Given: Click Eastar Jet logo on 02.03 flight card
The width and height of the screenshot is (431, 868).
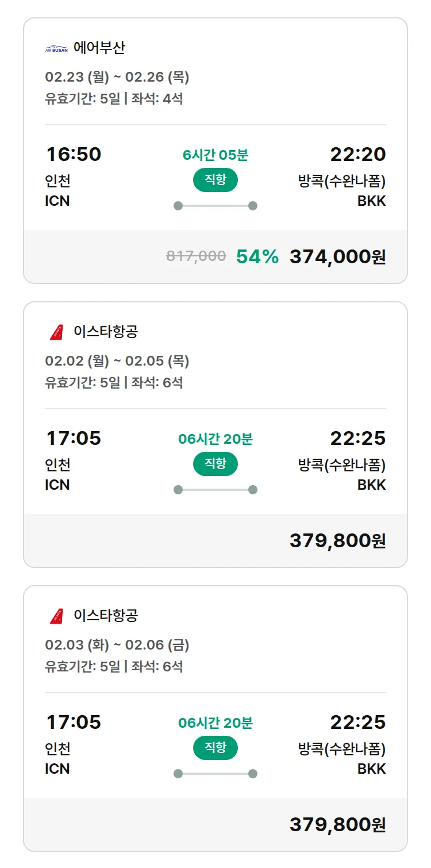Looking at the screenshot, I should coord(56,616).
